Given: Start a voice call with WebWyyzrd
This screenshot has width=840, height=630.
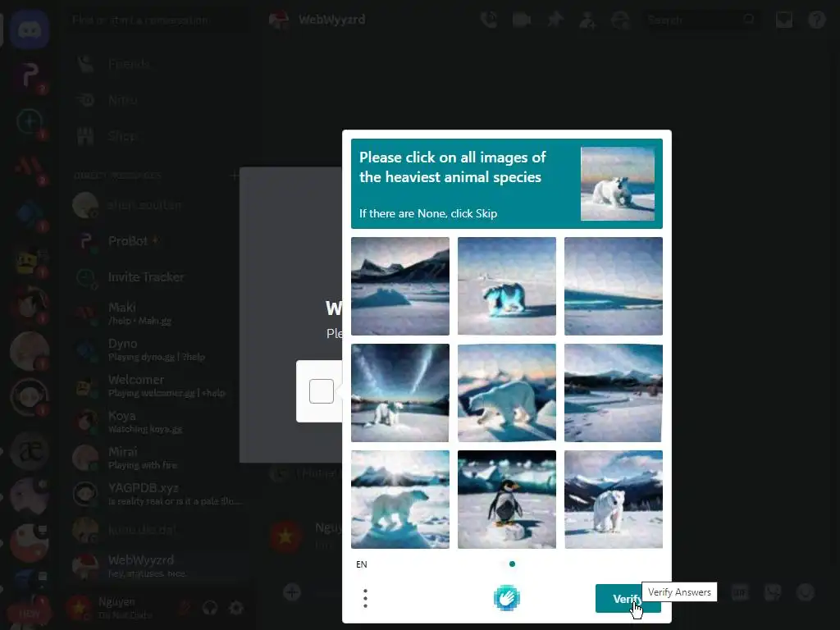Looking at the screenshot, I should coord(489,20).
